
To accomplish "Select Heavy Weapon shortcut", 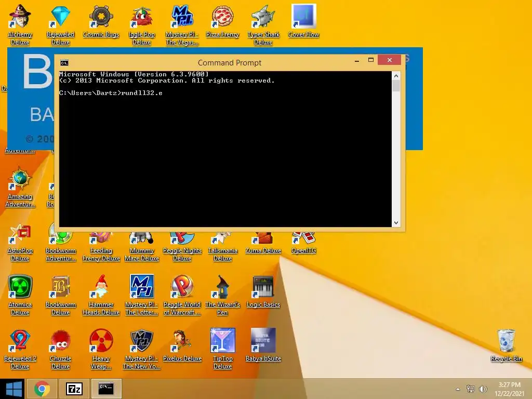I will pos(101,349).
